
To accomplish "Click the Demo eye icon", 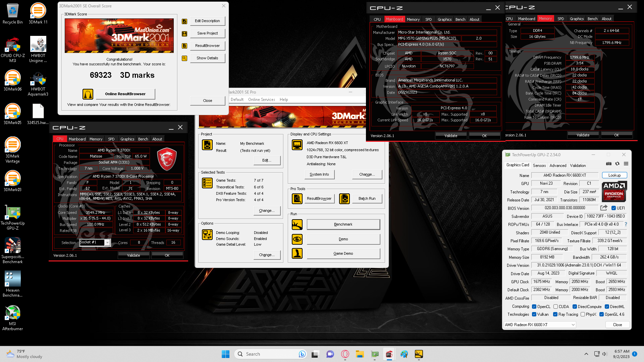I will [x=297, y=239].
